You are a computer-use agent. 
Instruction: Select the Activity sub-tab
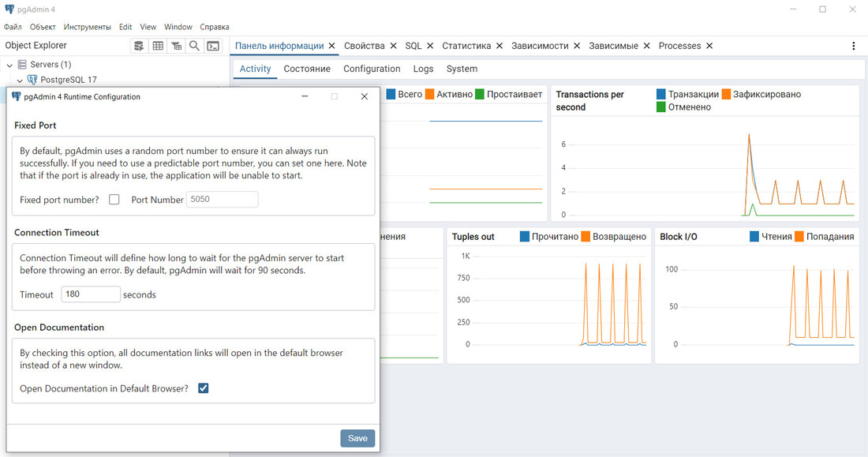tap(255, 69)
